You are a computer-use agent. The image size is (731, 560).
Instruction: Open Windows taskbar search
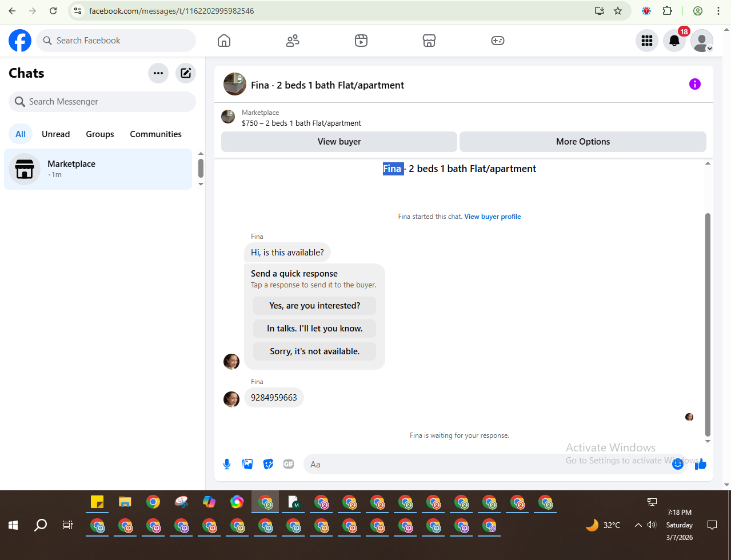coord(41,525)
